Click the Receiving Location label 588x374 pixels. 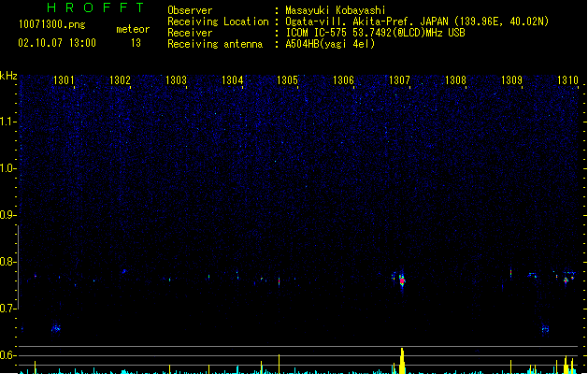[218, 22]
